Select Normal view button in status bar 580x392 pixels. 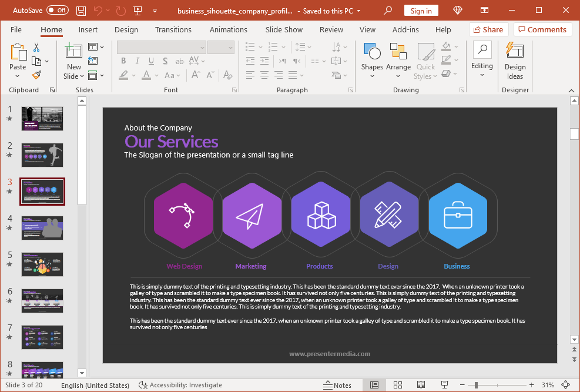click(x=374, y=385)
